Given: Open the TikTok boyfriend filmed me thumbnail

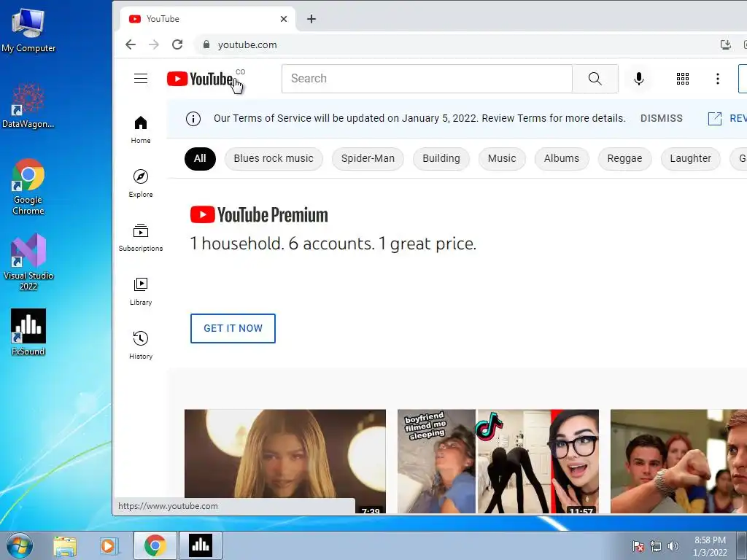Looking at the screenshot, I should coord(498,461).
